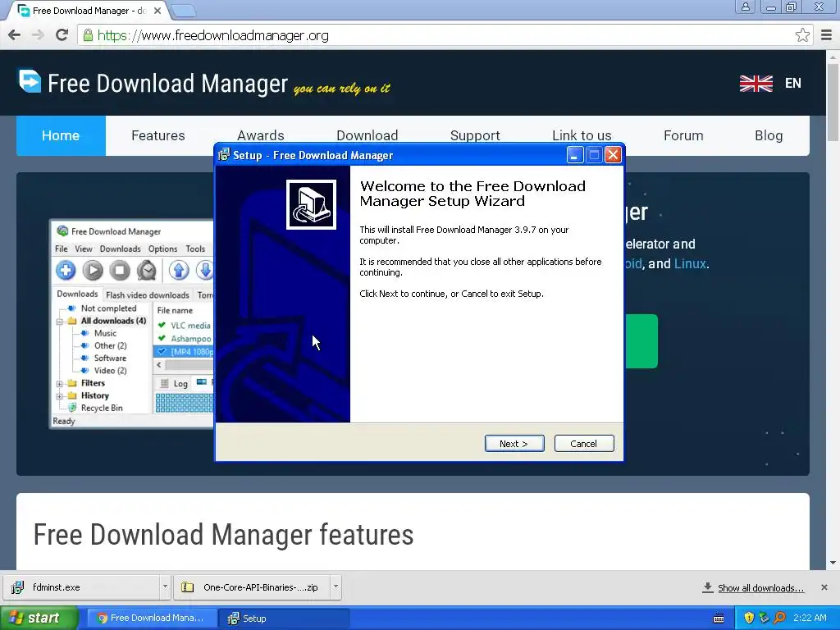The width and height of the screenshot is (840, 630).
Task: Open the zip download options arrow
Action: point(336,587)
